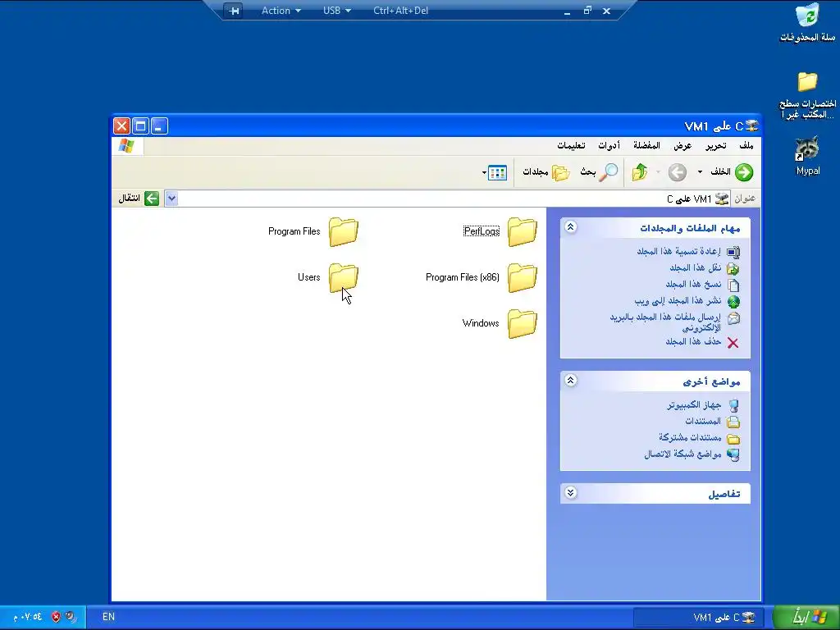The width and height of the screenshot is (840, 630).
Task: Open the USB dropdown in VM toolbar
Action: 337,11
